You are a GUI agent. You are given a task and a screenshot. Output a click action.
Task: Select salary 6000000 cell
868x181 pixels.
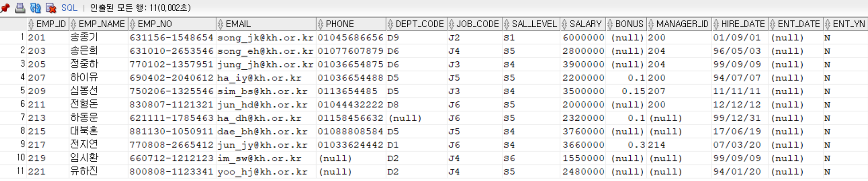click(582, 38)
